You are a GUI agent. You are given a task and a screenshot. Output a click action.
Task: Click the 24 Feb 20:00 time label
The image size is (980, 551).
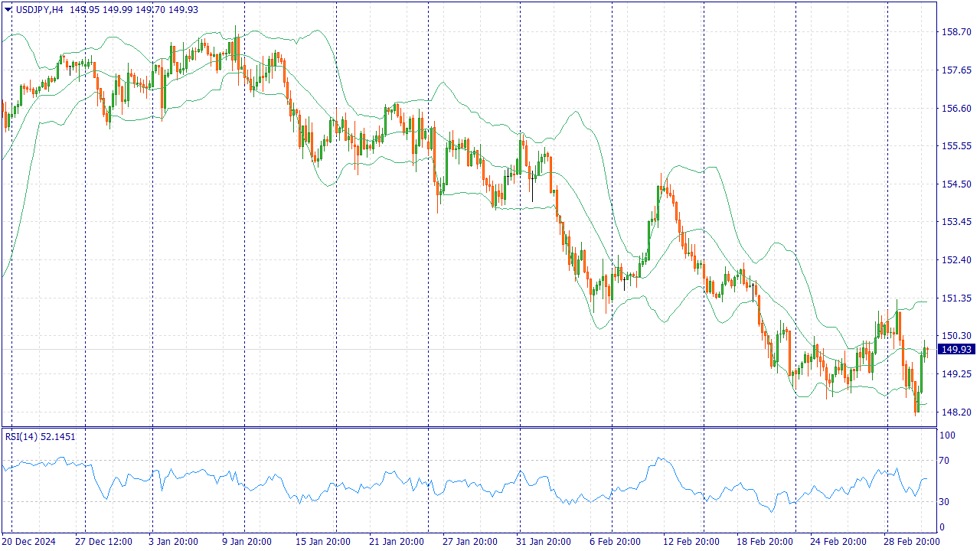(838, 542)
